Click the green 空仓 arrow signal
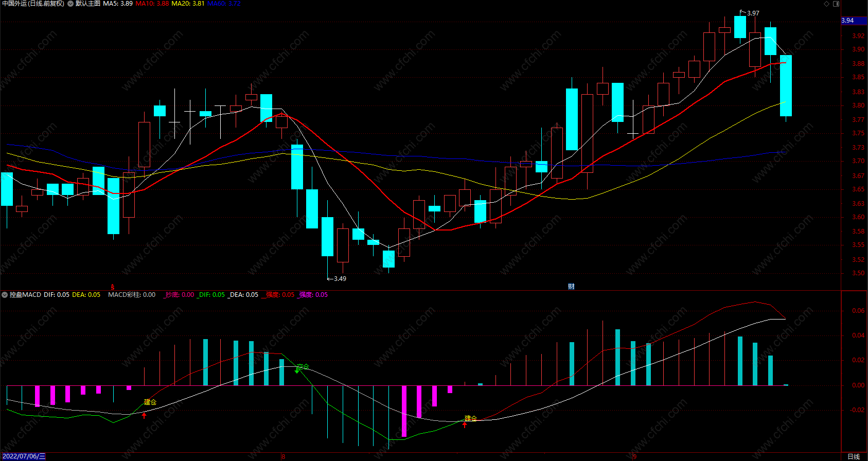The height and width of the screenshot is (461, 868). coord(297,369)
